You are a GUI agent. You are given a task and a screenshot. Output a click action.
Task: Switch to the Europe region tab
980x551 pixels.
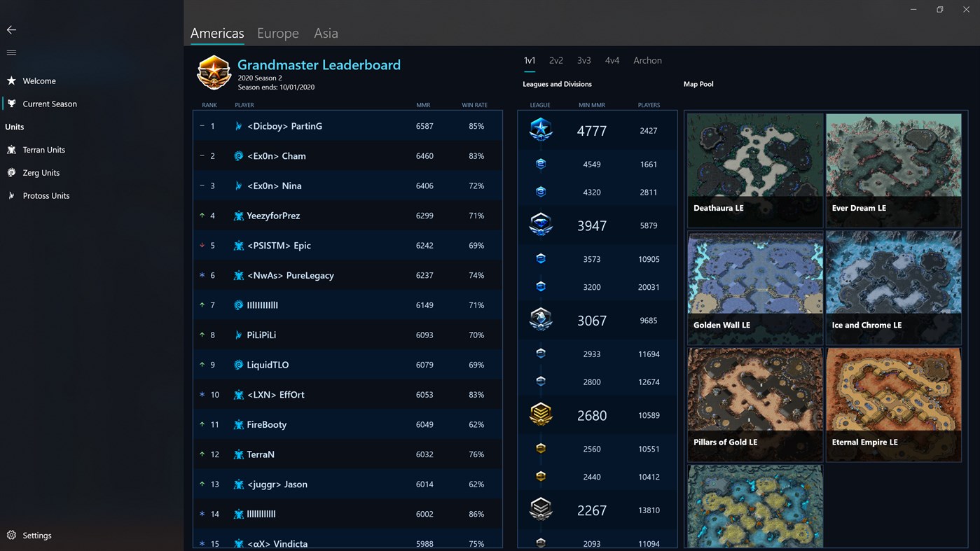(x=277, y=33)
